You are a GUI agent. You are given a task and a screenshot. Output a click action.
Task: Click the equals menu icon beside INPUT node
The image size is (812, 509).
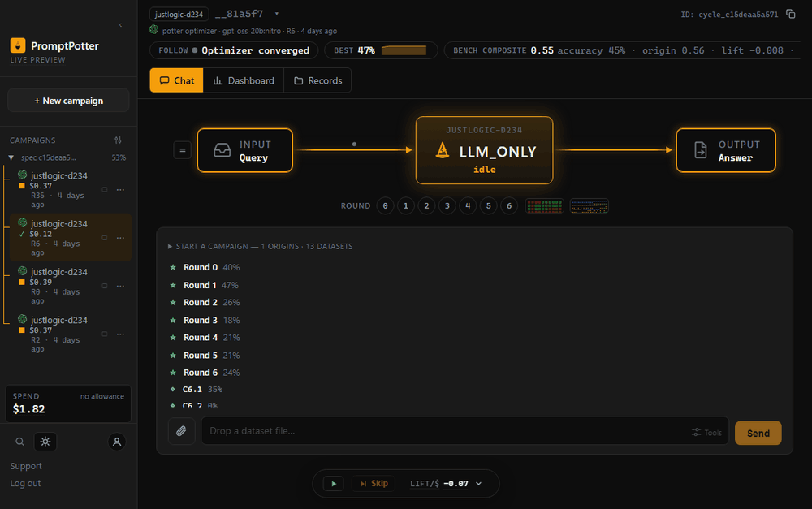click(182, 150)
